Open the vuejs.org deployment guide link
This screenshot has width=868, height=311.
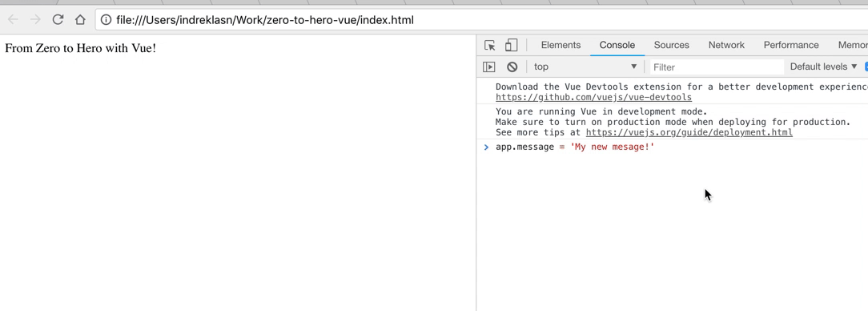[x=689, y=132]
